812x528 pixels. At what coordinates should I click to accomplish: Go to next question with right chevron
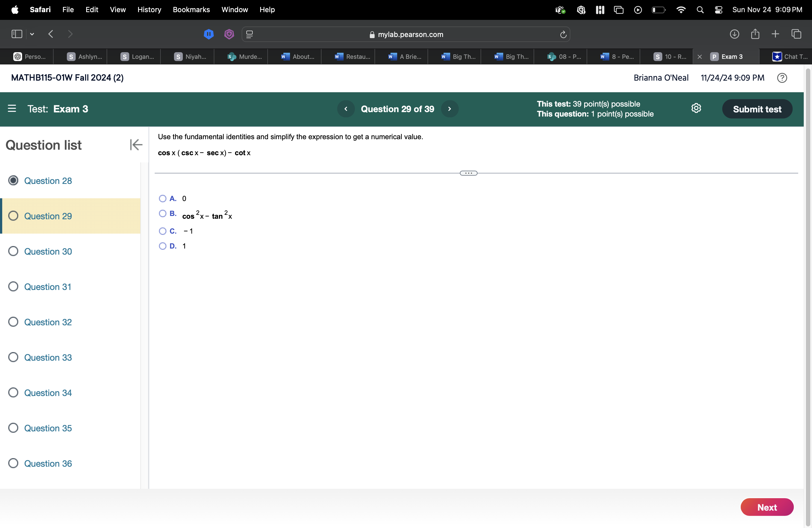click(449, 109)
